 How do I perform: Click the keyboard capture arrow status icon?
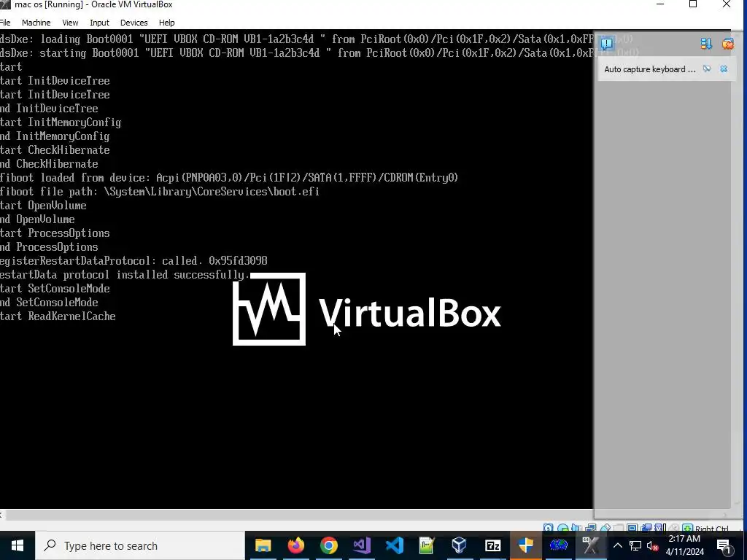[x=687, y=528]
